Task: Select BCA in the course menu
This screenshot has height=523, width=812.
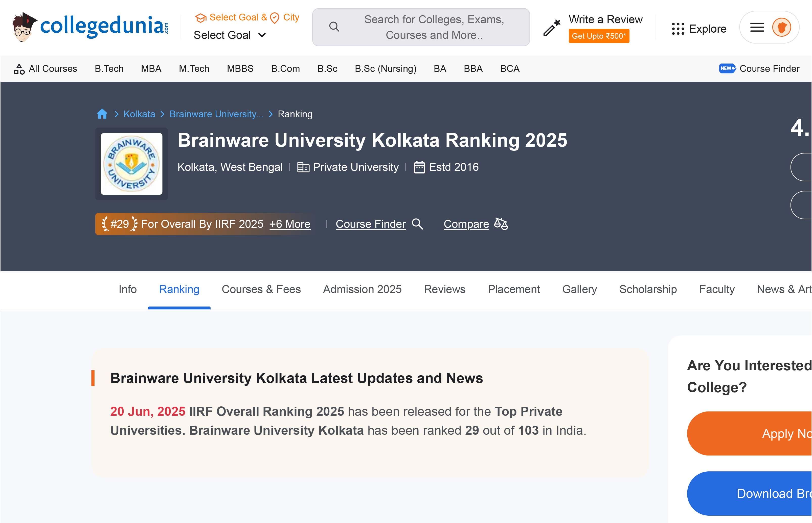Action: [510, 69]
